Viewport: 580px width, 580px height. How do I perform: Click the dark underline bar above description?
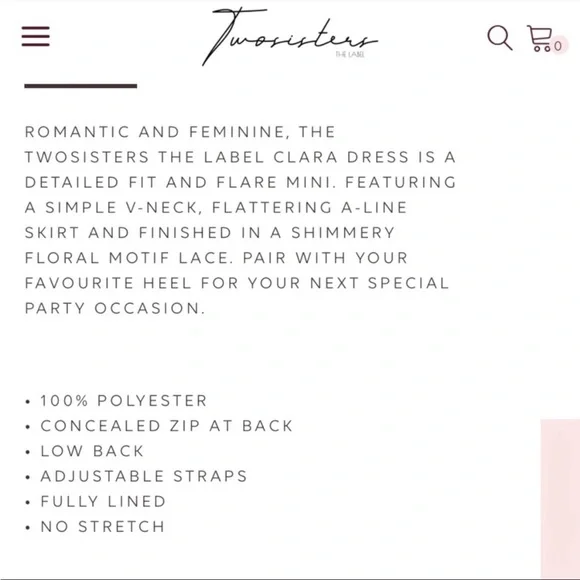point(81,86)
